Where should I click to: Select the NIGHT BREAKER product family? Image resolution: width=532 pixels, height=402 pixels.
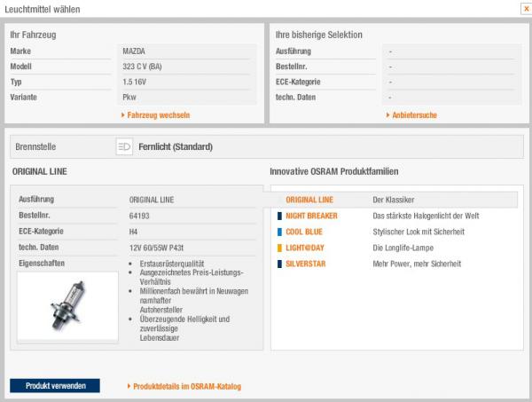[311, 216]
